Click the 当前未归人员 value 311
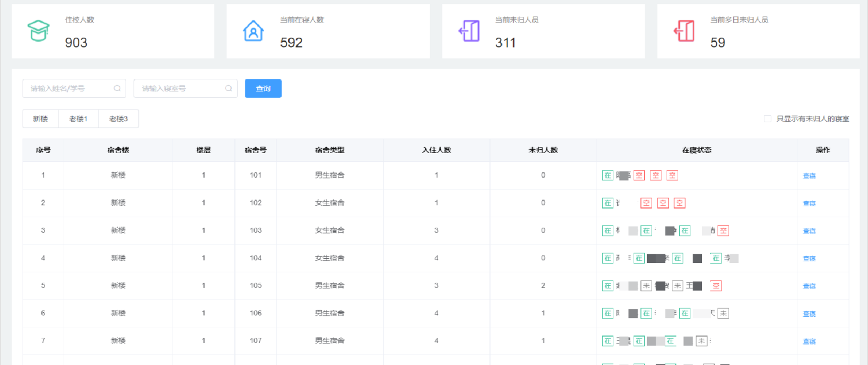The image size is (868, 365). [506, 42]
